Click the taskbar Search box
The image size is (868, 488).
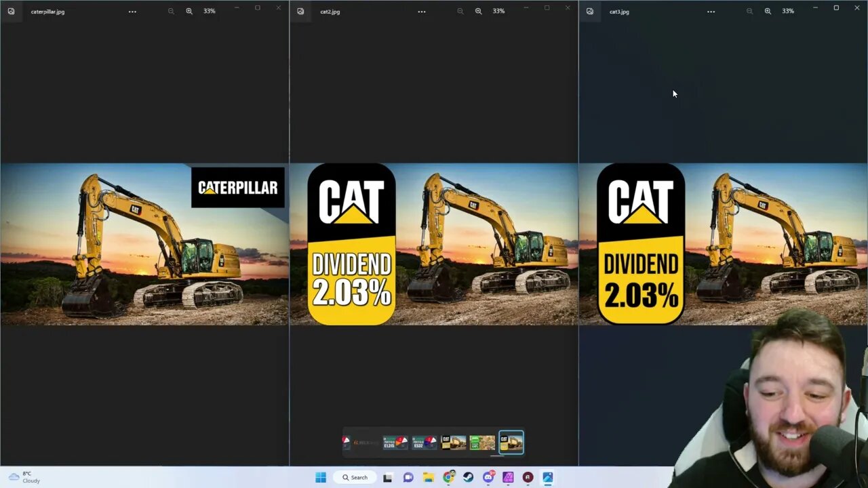click(x=355, y=477)
